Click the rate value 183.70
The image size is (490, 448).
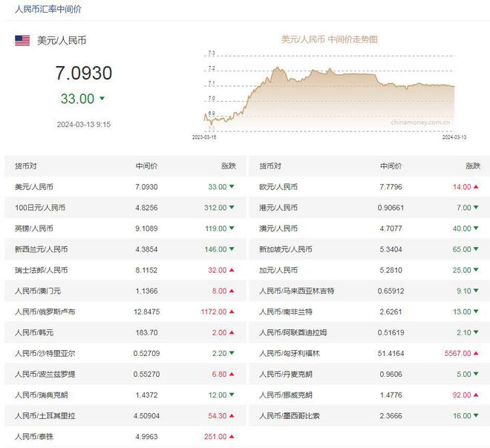point(146,332)
